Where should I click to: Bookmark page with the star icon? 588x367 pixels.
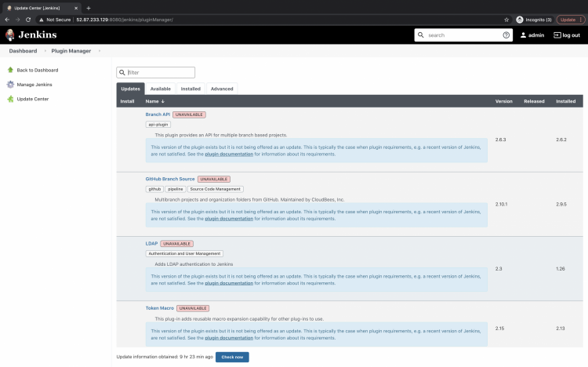(x=506, y=20)
